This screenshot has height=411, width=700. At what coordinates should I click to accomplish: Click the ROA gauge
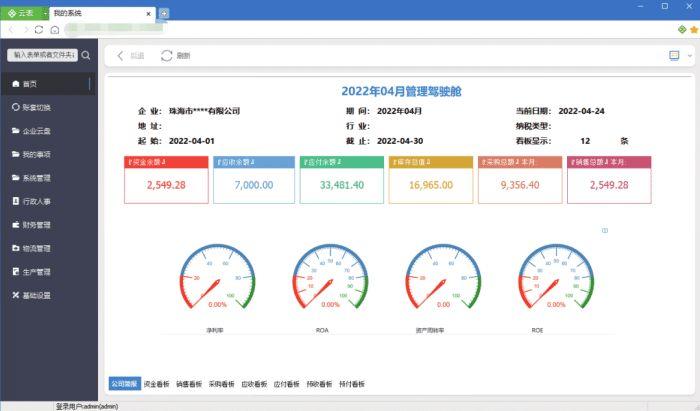point(330,277)
